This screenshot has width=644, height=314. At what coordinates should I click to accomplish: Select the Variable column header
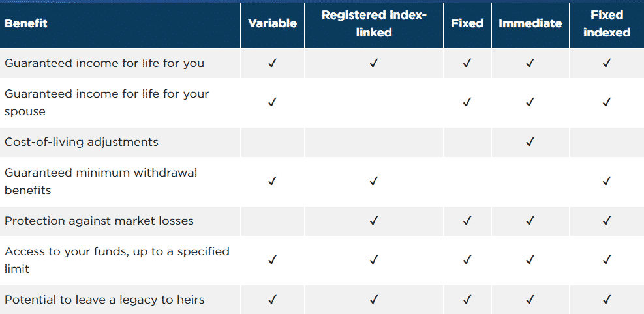click(x=272, y=23)
